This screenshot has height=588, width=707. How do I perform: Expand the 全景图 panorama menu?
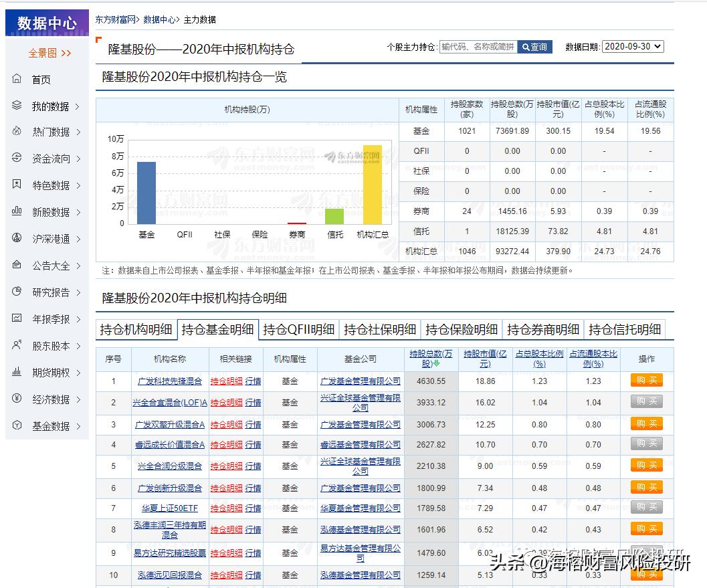tap(49, 53)
